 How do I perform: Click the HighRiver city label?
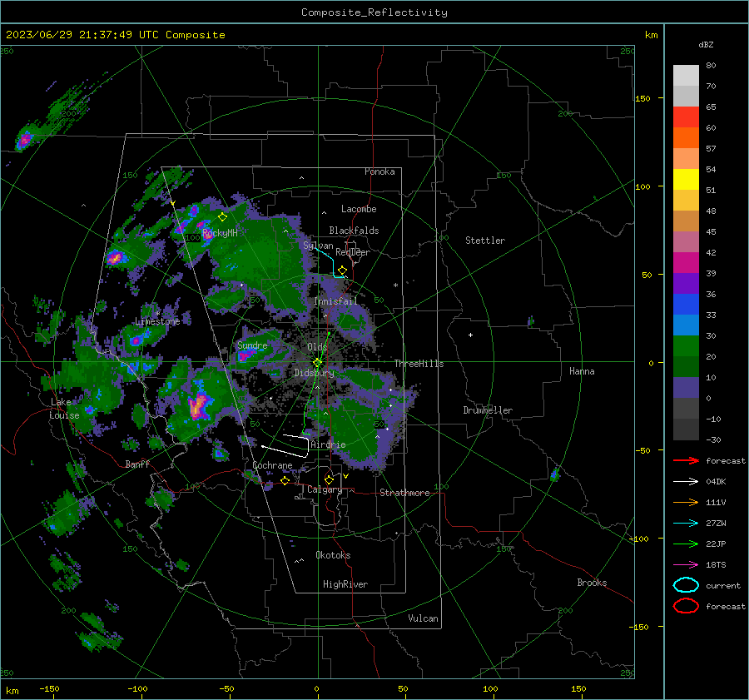[x=345, y=584]
